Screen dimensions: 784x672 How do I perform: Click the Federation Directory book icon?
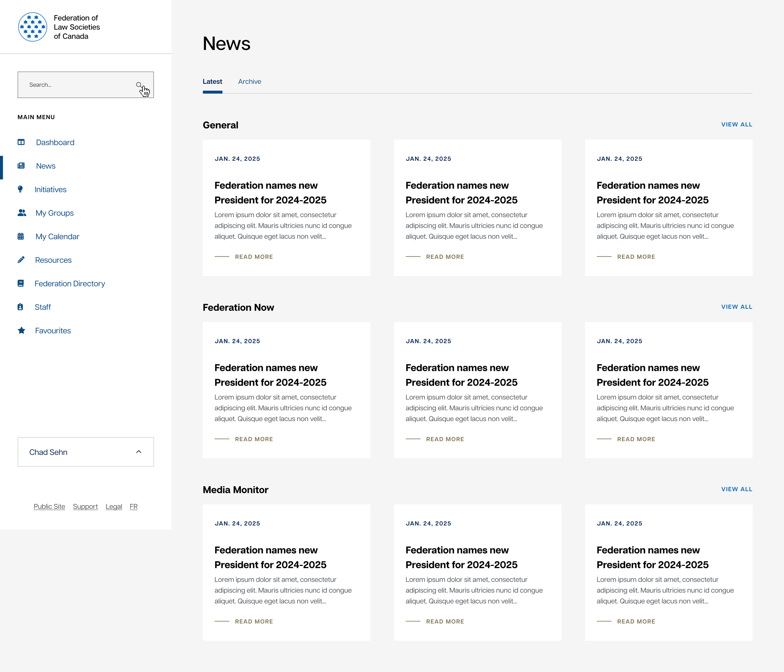21,283
